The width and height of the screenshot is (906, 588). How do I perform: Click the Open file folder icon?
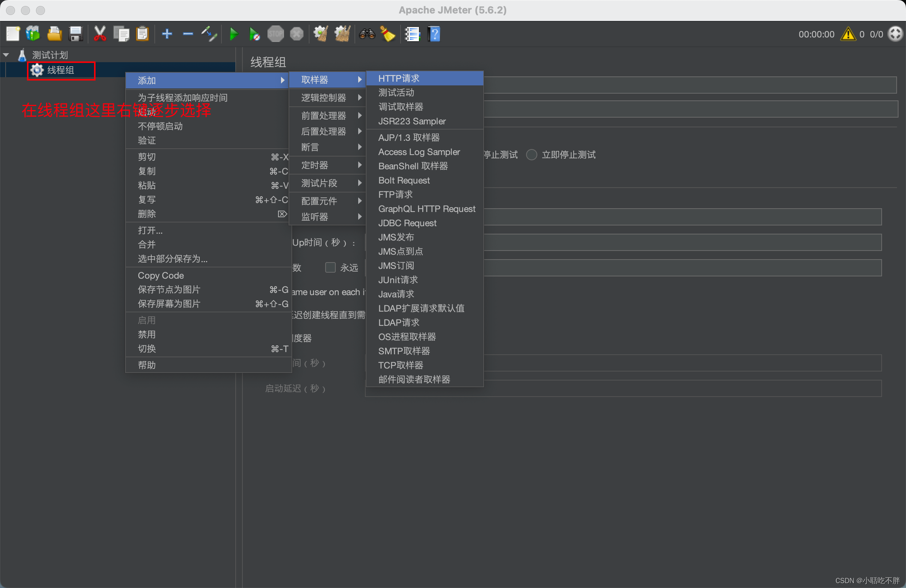54,34
